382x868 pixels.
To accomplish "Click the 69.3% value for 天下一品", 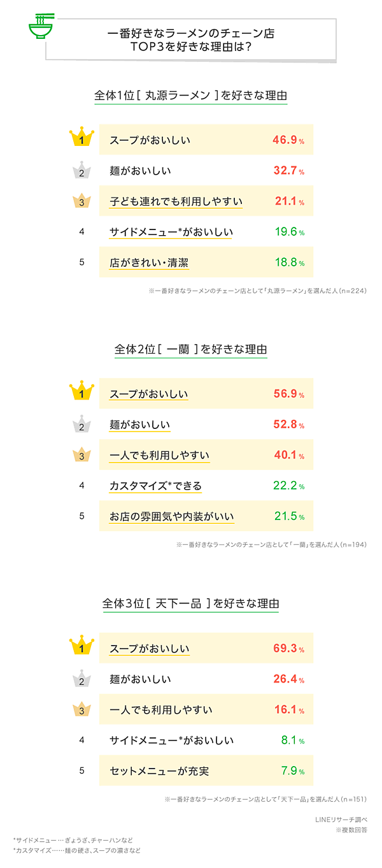I will click(288, 649).
